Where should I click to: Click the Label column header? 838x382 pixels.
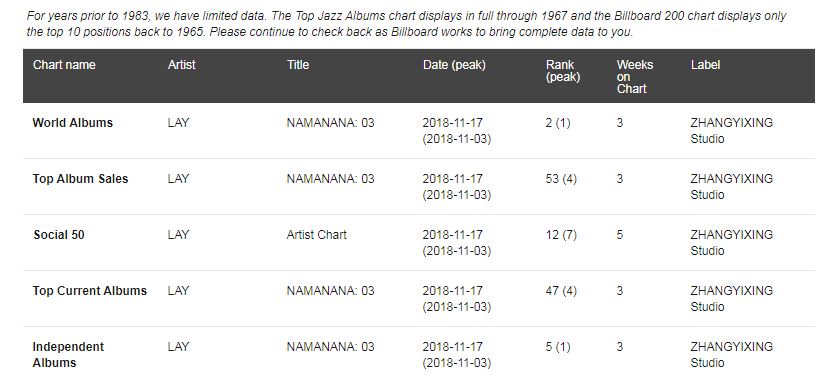[705, 65]
